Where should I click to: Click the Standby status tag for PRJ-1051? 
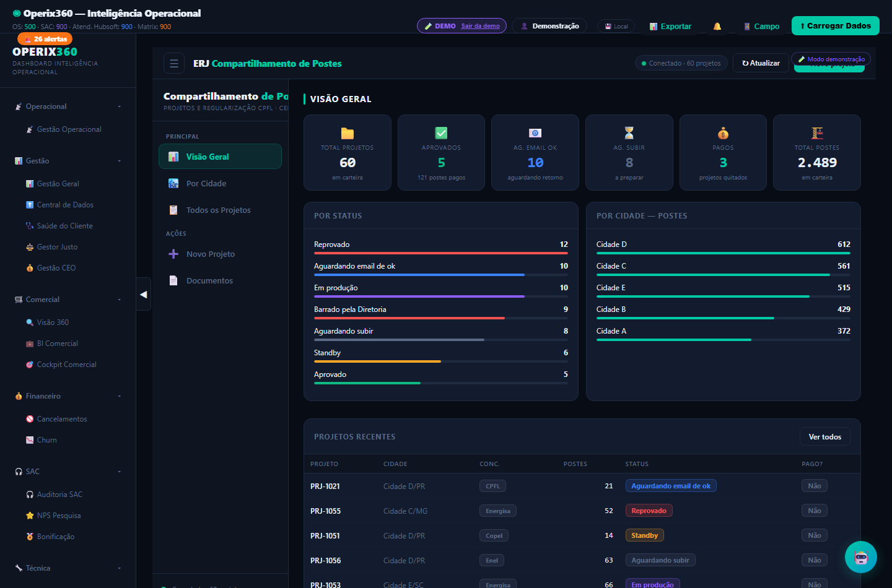[644, 535]
